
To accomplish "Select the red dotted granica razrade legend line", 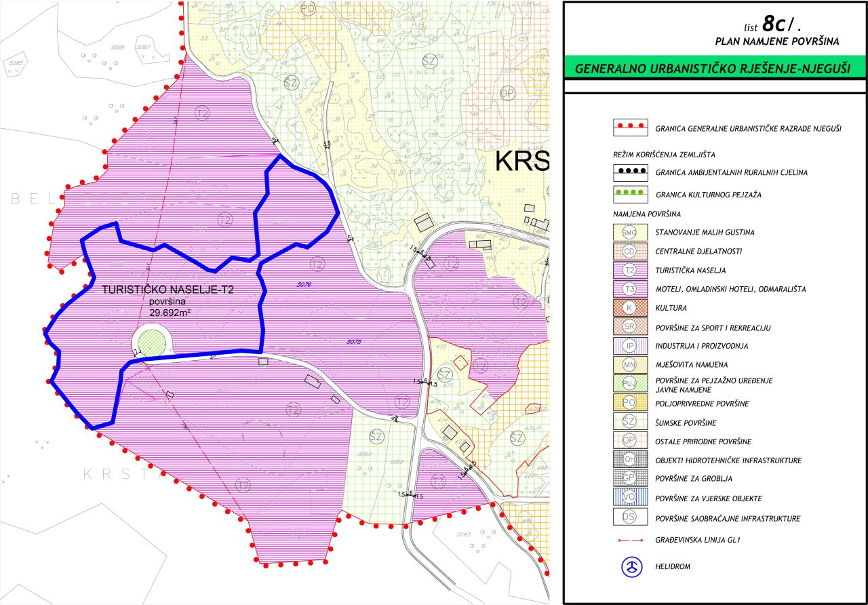I will pos(629,127).
